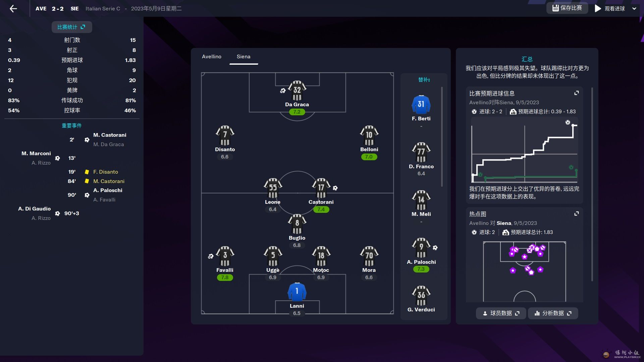Click Da Graca's number 32 shirt icon
Screen dimensions: 644x362
point(297,90)
